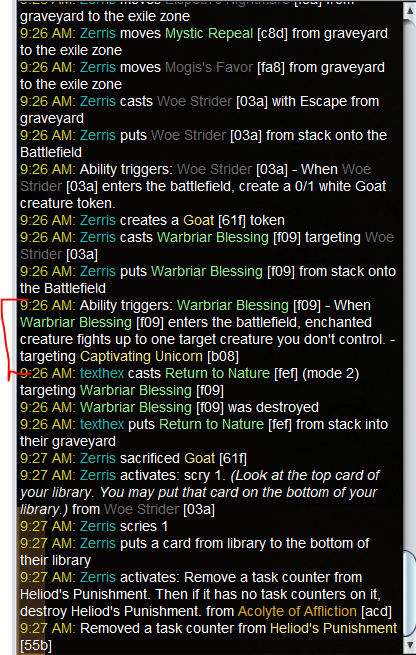Click the scrollbar down arrow
This screenshot has height=655, width=416.
coord(410,644)
